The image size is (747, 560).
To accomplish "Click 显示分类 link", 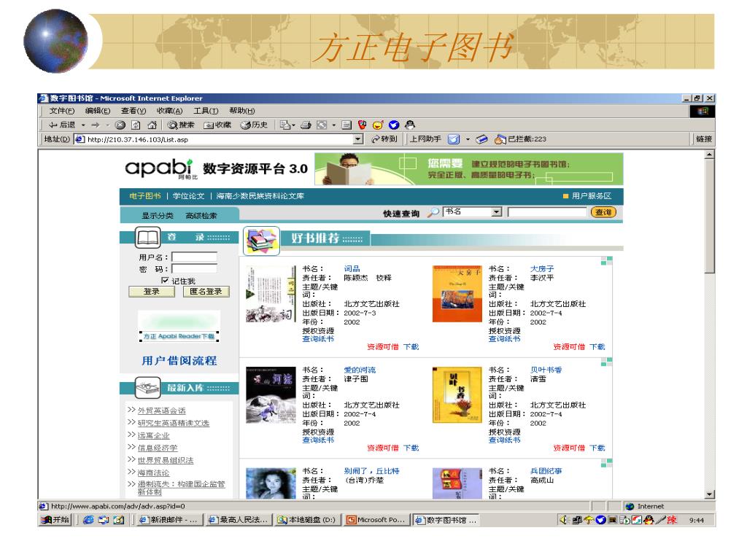I will coord(158,216).
